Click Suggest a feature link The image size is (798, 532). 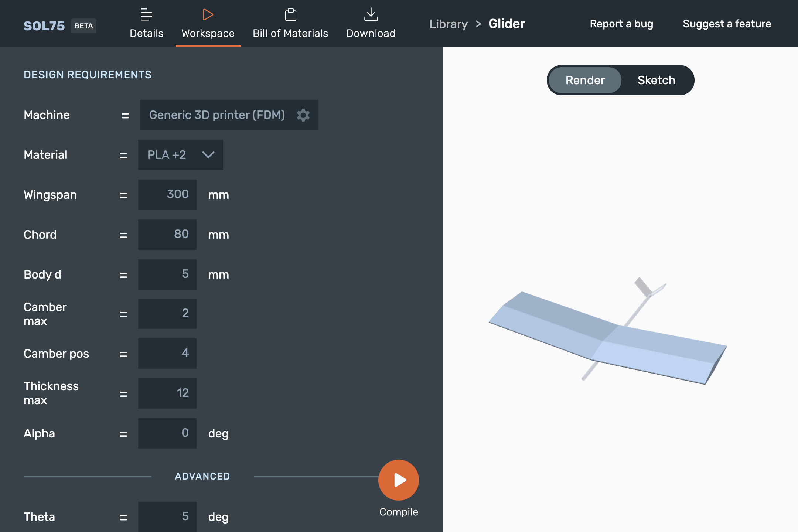point(727,24)
